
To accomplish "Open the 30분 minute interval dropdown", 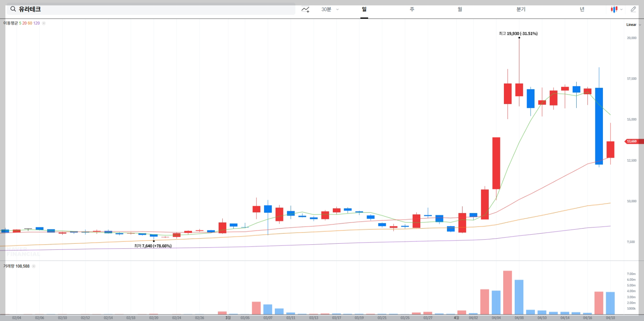I will (330, 9).
